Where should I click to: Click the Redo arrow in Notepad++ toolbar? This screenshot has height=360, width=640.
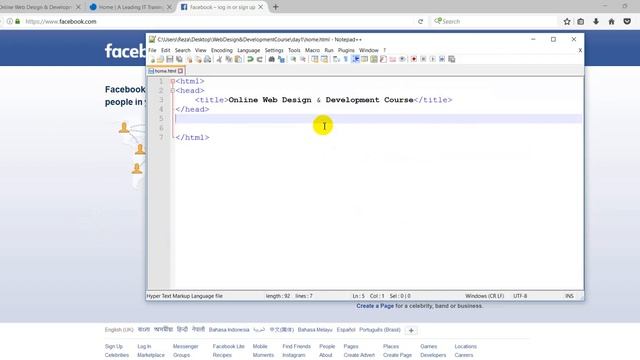point(260,59)
